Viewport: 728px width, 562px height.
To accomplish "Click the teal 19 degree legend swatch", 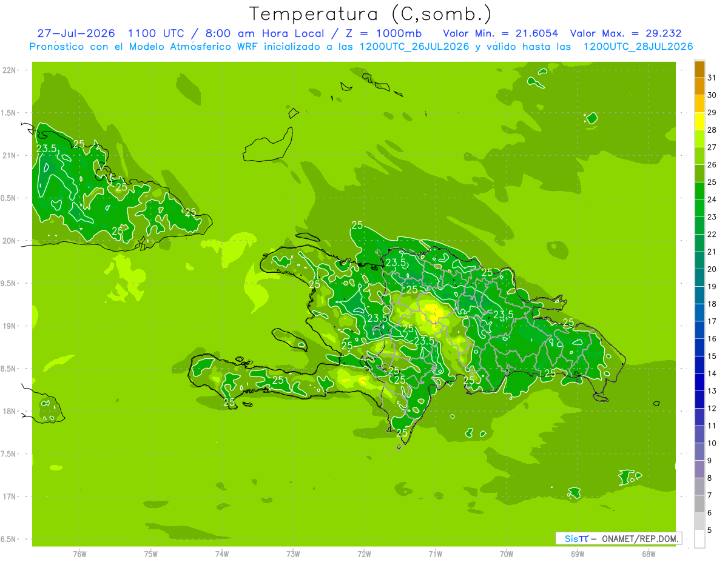I will point(699,278).
